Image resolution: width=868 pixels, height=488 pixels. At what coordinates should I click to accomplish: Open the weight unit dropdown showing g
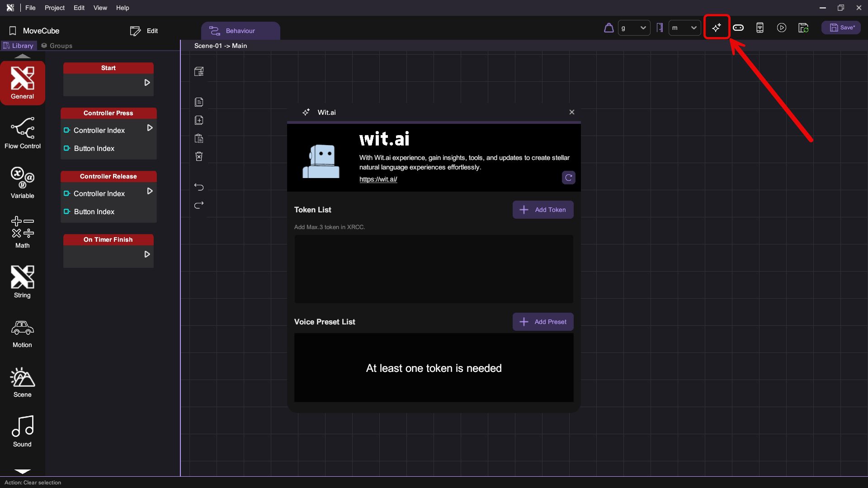[634, 28]
